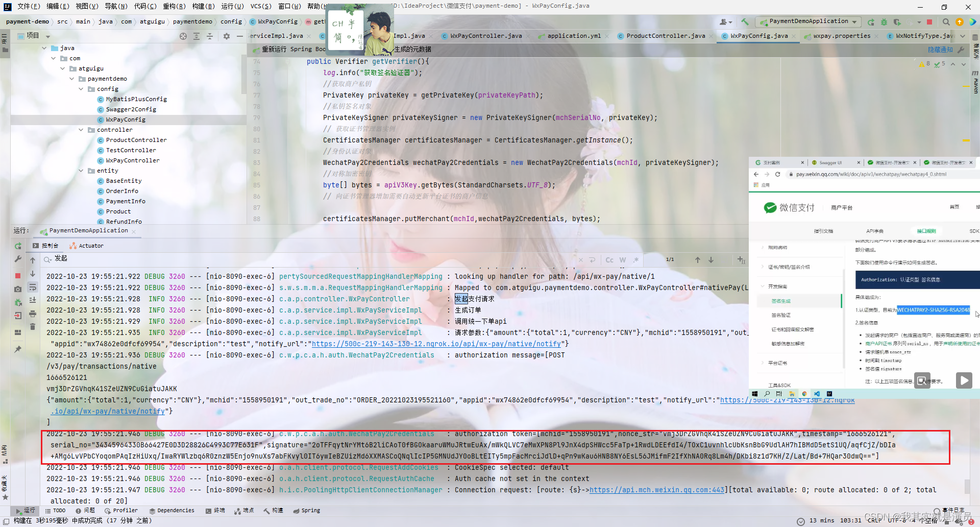The image size is (980, 527).
Task: Hide the Project panel with minus icon
Action: 240,36
